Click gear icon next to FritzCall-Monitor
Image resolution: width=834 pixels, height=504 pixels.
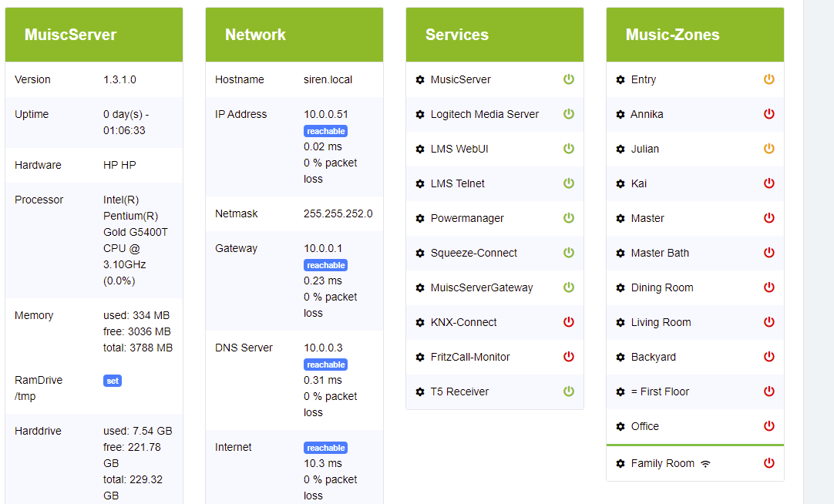click(420, 357)
